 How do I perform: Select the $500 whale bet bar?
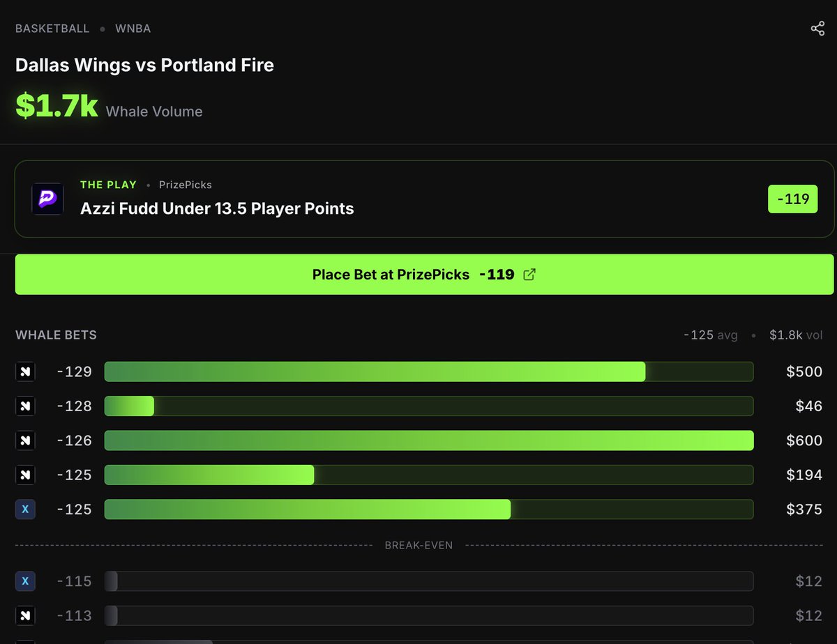click(429, 371)
